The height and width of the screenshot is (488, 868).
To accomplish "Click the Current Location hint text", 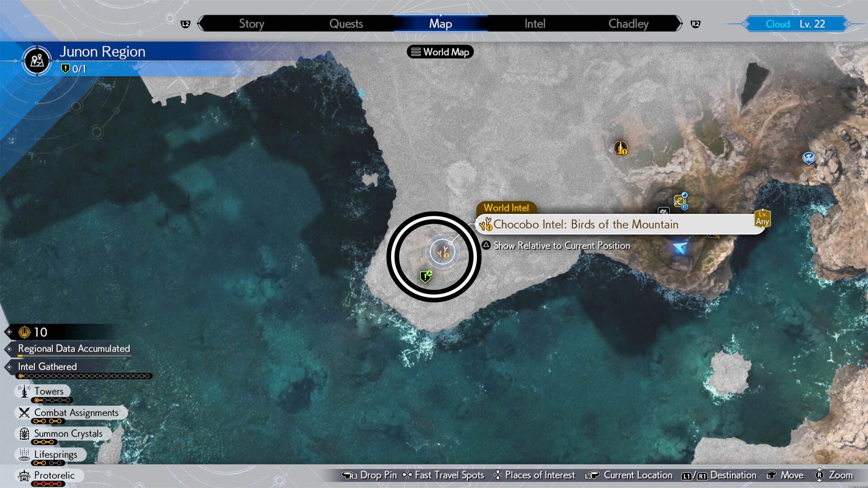I will (638, 475).
